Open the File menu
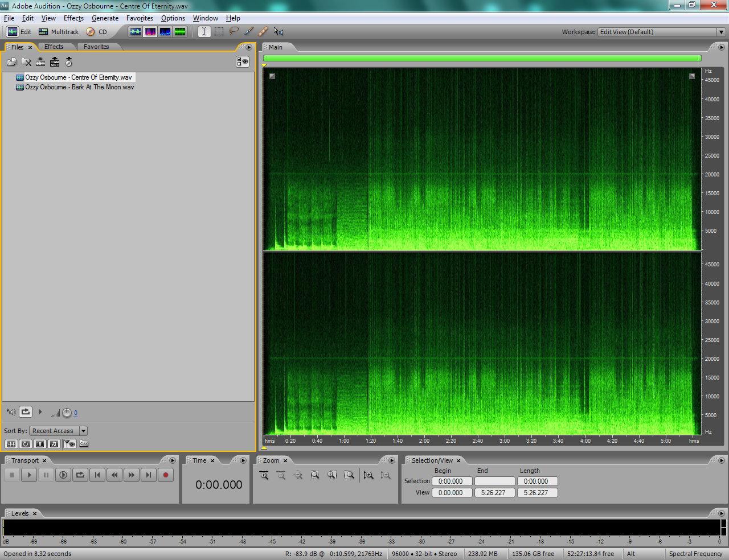The width and height of the screenshot is (729, 560). 9,18
